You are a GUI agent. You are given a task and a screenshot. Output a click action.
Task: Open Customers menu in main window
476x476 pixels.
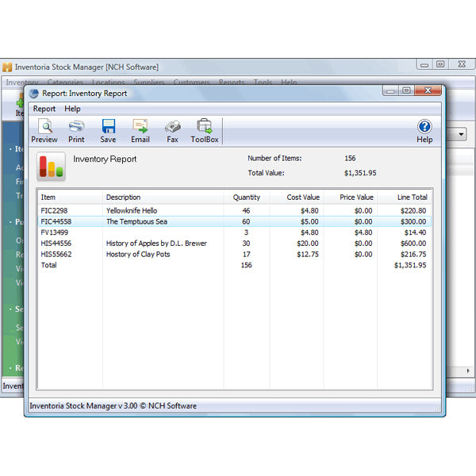[191, 83]
